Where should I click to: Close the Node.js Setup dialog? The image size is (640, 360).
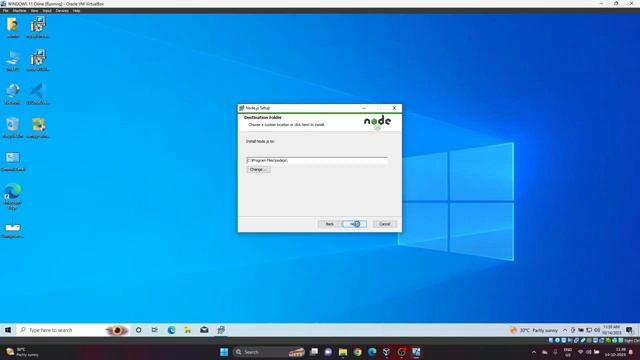(x=394, y=108)
